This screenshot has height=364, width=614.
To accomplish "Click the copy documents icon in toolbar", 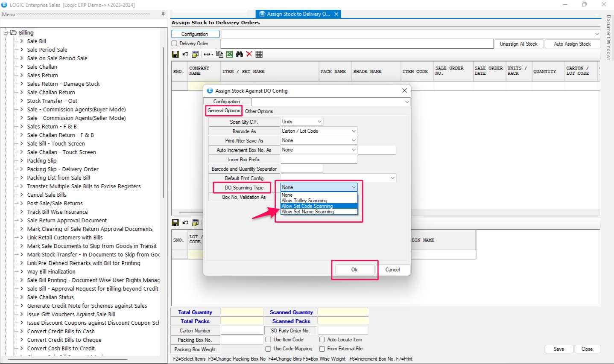I will (x=219, y=54).
